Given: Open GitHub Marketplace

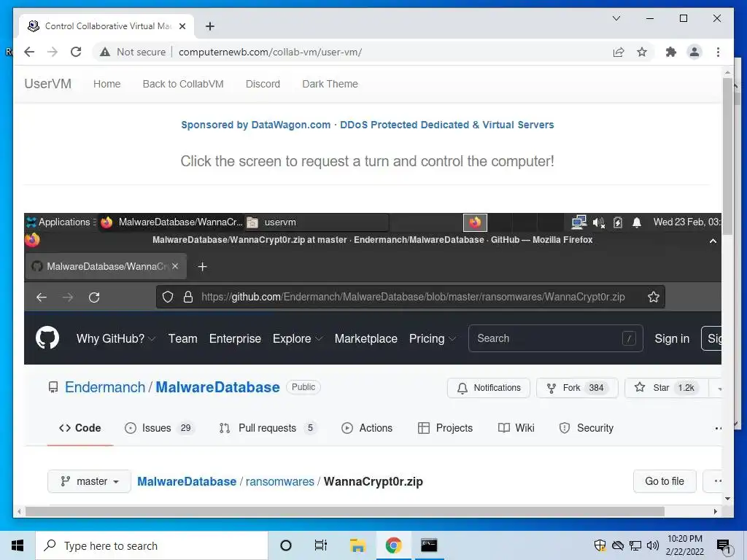Looking at the screenshot, I should (366, 338).
